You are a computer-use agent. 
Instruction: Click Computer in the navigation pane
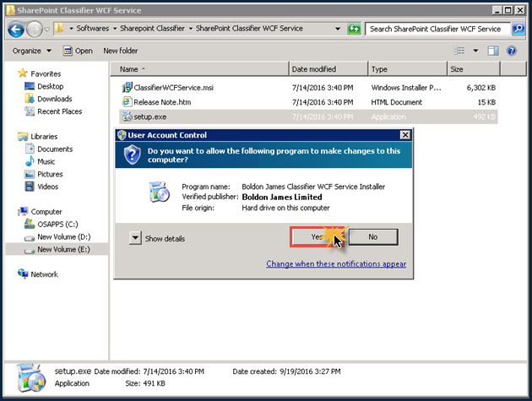pos(46,212)
